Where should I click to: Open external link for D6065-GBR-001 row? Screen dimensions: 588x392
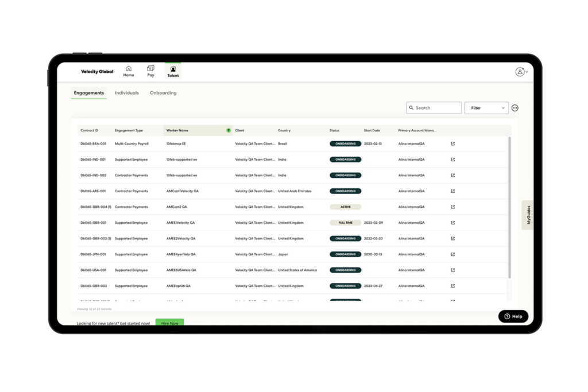(453, 223)
